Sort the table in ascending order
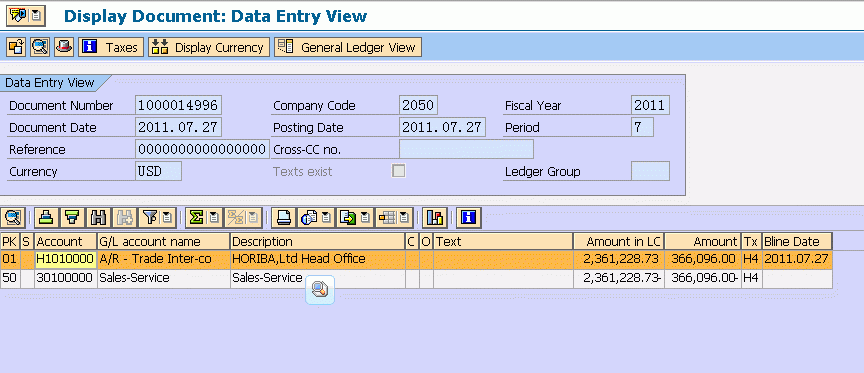Image resolution: width=864 pixels, height=373 pixels. point(45,218)
